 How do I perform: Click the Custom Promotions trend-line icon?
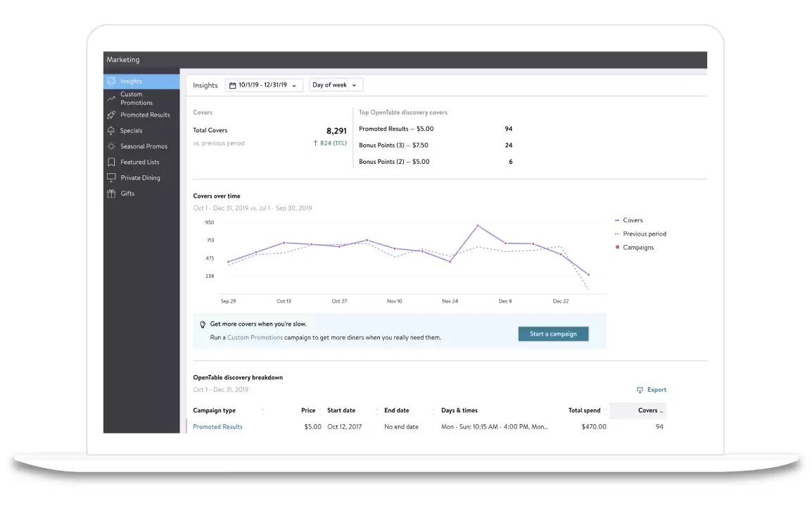point(110,98)
